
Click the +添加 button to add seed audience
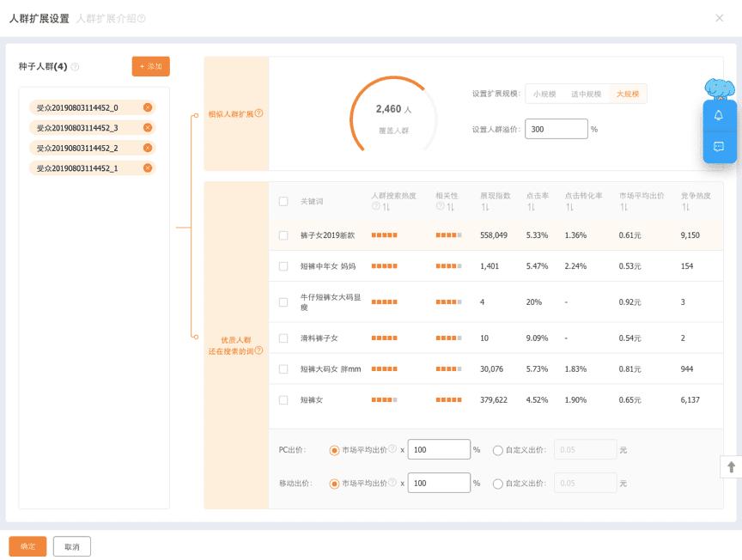pyautogui.click(x=150, y=66)
